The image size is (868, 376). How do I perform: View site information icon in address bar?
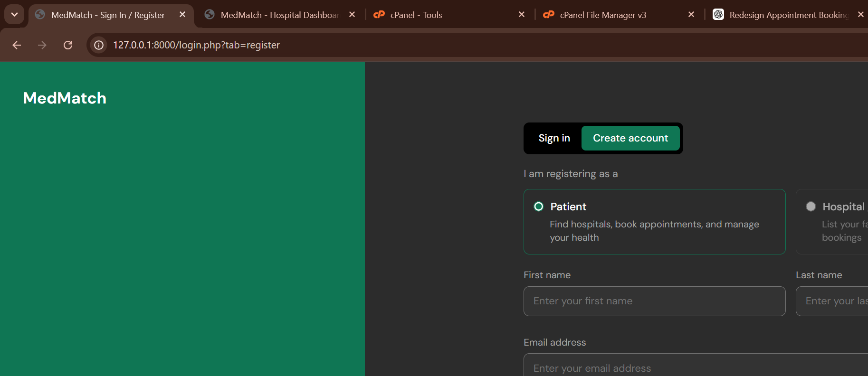[x=99, y=45]
